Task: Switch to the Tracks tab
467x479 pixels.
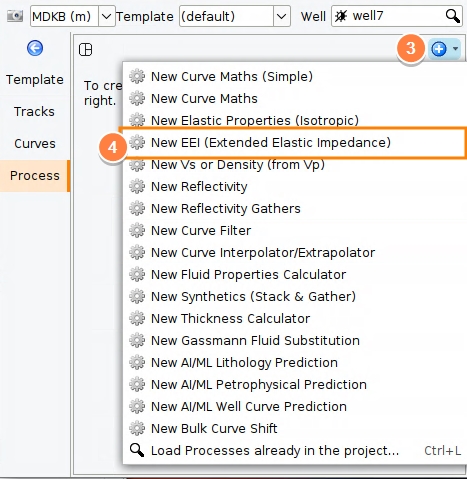Action: coord(34,112)
